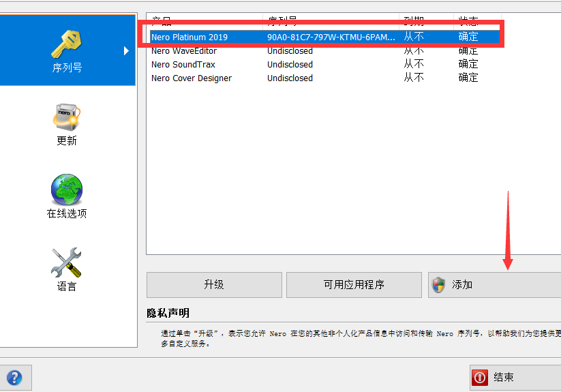
Task: Select the 更新 sidebar label
Action: coord(67,140)
